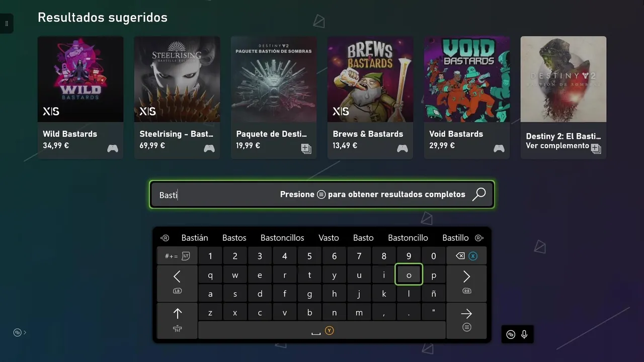
Task: Move cursor right with right arrow key
Action: coord(466,283)
